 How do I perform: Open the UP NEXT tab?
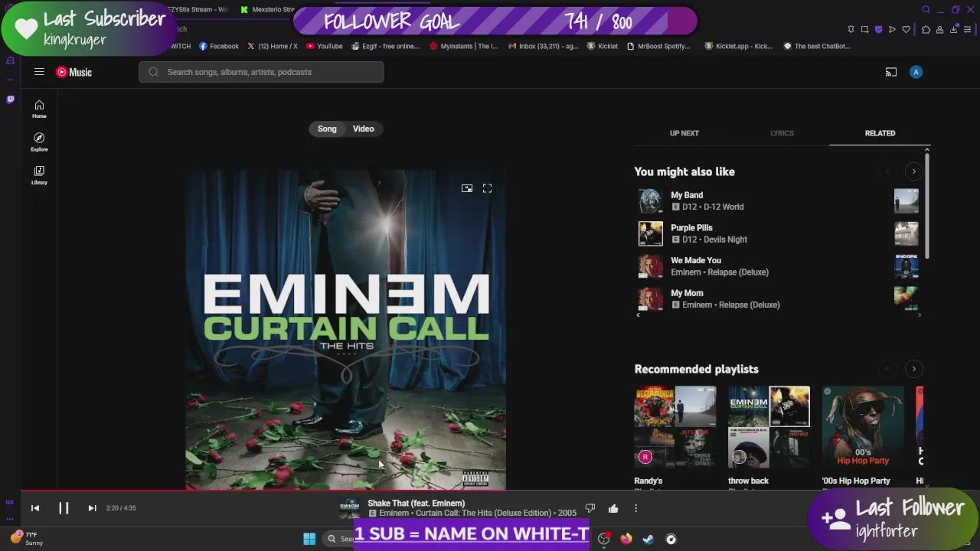[x=684, y=133]
